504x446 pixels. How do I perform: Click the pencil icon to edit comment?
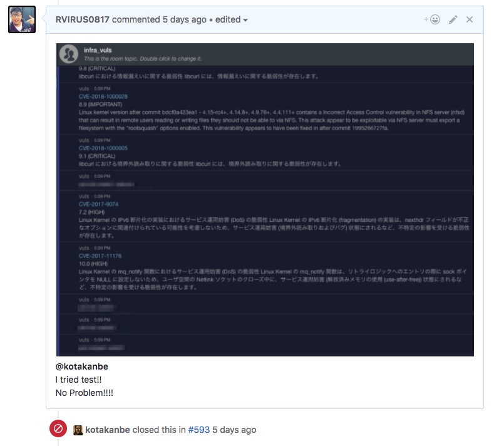[453, 19]
